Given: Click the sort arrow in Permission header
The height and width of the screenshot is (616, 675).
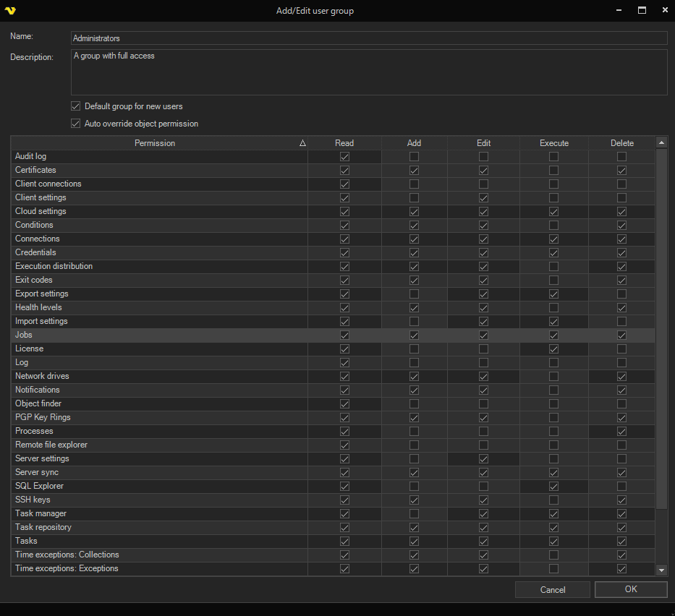Looking at the screenshot, I should [x=302, y=143].
